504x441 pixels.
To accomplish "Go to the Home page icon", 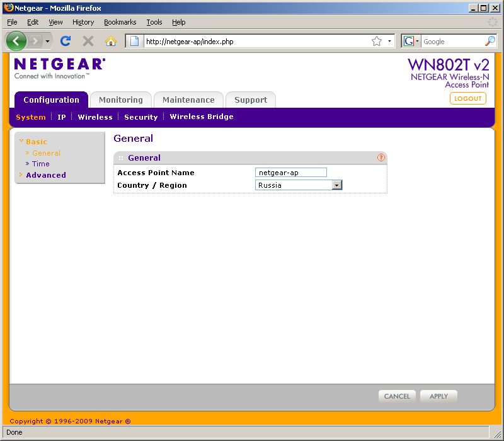I will pos(111,41).
